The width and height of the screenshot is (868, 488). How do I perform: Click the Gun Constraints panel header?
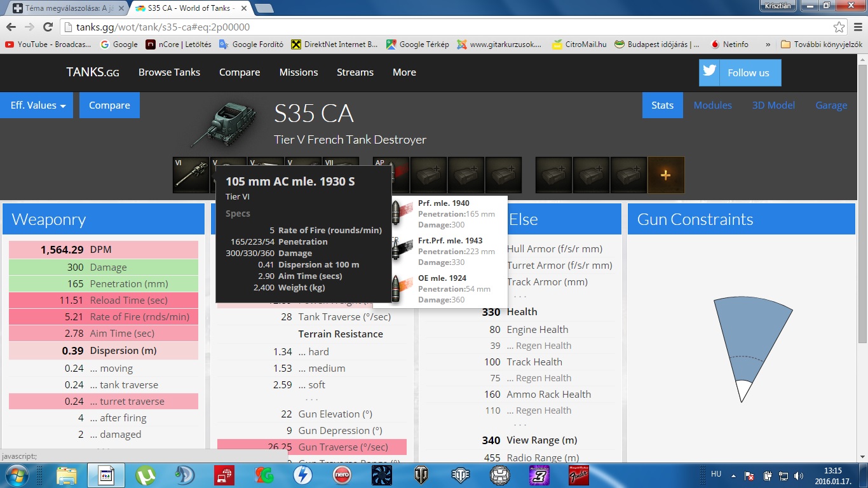[742, 219]
